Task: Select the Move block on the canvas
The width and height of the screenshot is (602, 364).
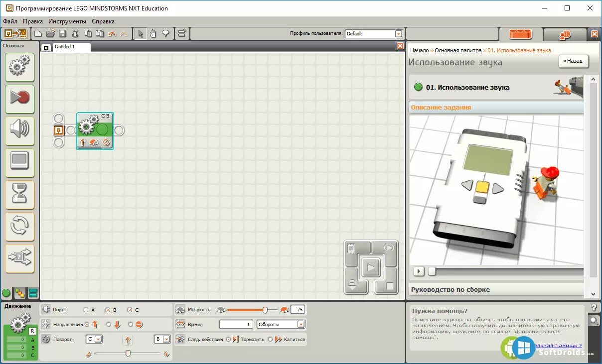Action: click(x=95, y=130)
